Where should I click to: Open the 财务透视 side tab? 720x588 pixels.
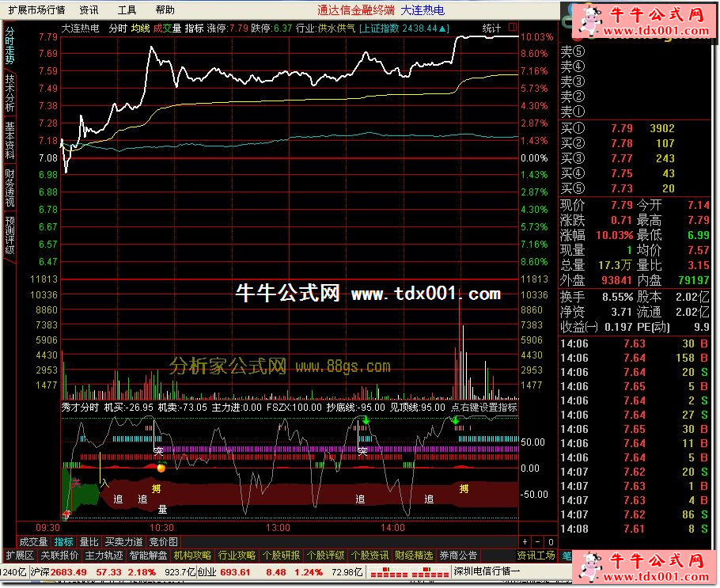[x=9, y=188]
